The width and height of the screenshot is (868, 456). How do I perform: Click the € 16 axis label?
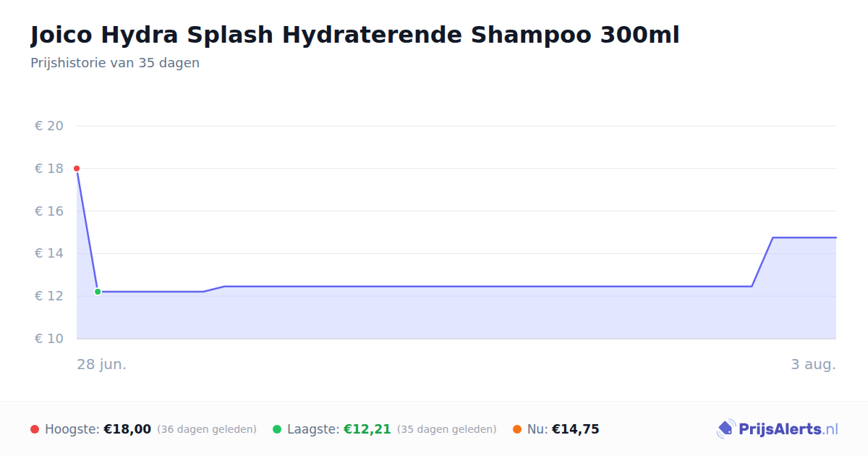[49, 211]
